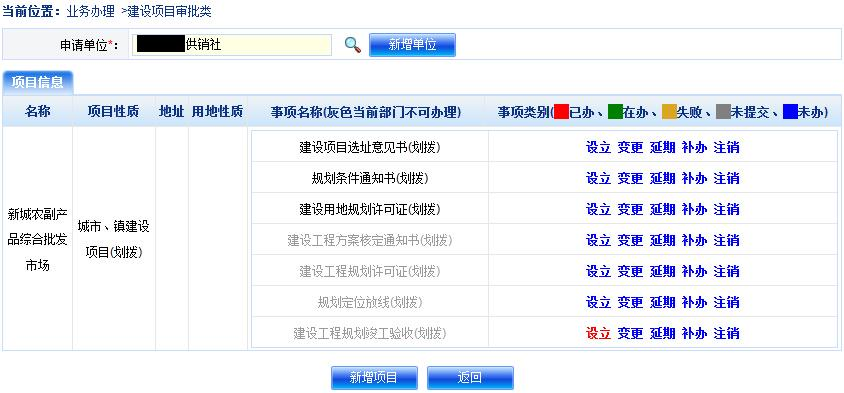Click 变更 for 建设工程方案核定通知书(划拨)
Viewport: 844px width, 393px height.
click(630, 240)
